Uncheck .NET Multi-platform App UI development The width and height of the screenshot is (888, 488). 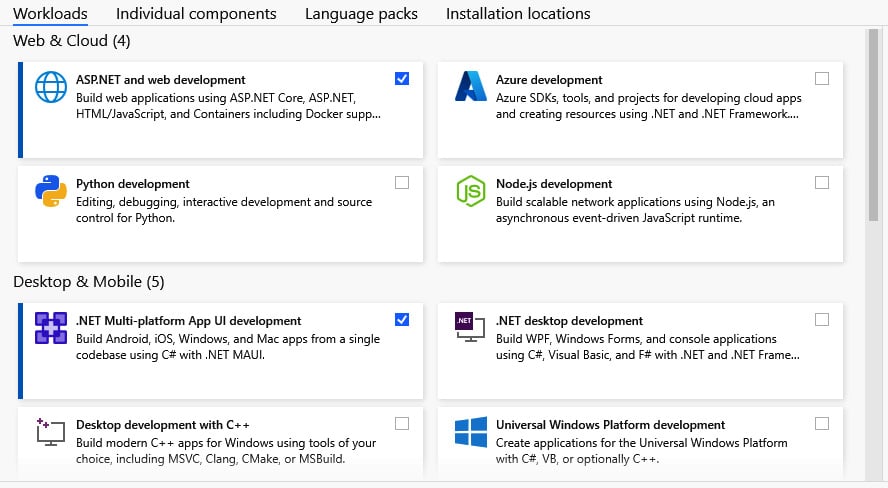pyautogui.click(x=402, y=320)
